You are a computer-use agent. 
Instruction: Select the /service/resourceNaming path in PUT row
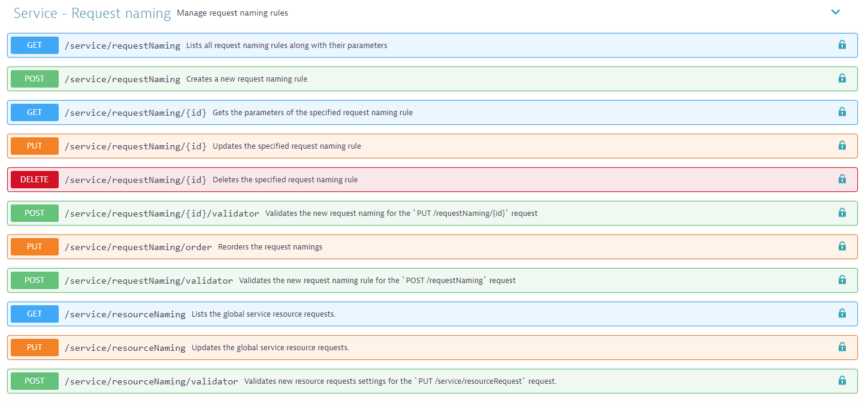125,348
